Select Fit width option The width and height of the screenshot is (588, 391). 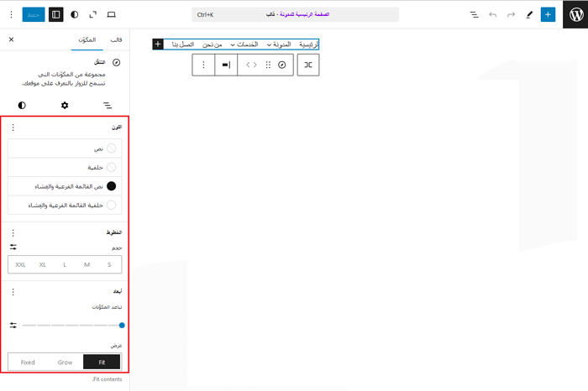102,362
